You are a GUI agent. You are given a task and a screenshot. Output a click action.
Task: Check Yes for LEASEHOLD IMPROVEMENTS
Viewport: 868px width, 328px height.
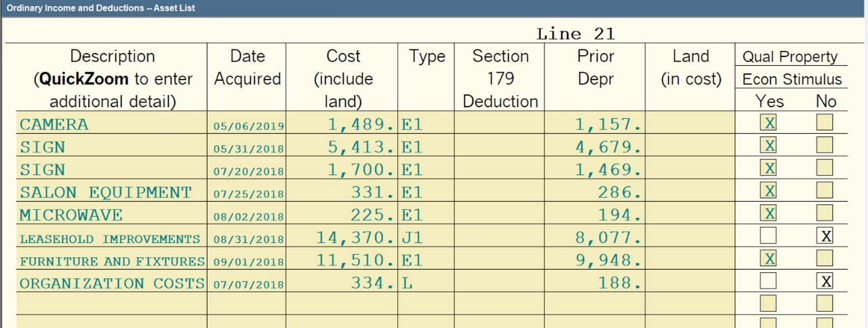(x=769, y=236)
